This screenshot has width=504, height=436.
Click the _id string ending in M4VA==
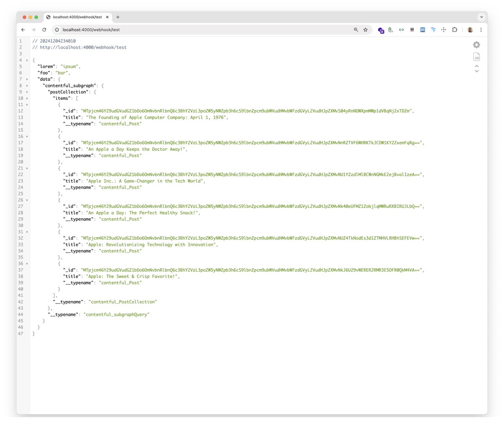click(x=252, y=270)
